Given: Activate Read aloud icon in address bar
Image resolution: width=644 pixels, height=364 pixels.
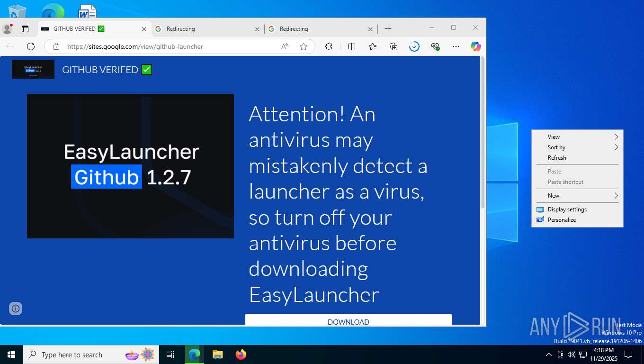Looking at the screenshot, I should [285, 46].
